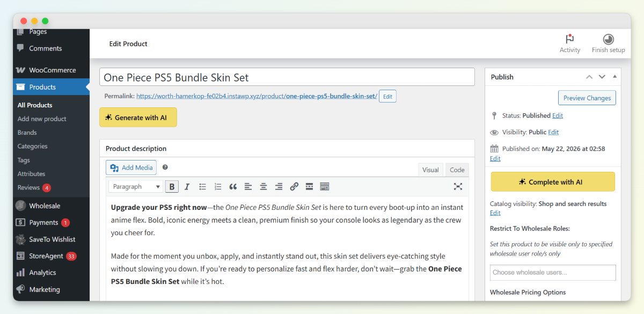Open Products menu in sidebar
The height and width of the screenshot is (314, 644).
tap(52, 87)
